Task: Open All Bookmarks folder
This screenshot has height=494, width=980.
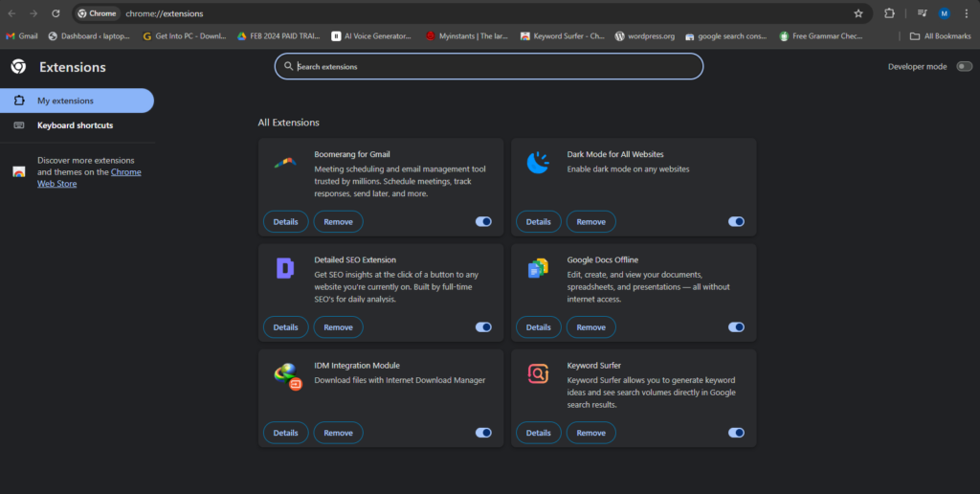Action: point(940,36)
